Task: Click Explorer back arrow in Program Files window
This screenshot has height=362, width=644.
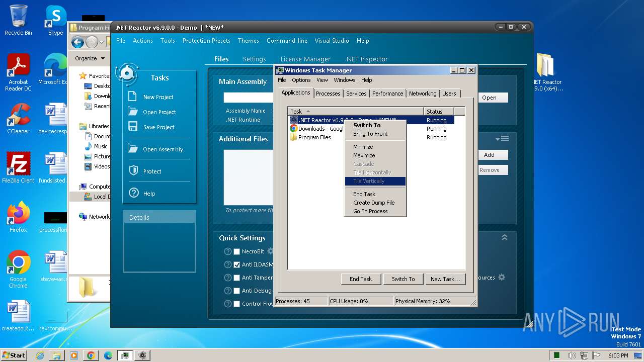Action: [77, 43]
